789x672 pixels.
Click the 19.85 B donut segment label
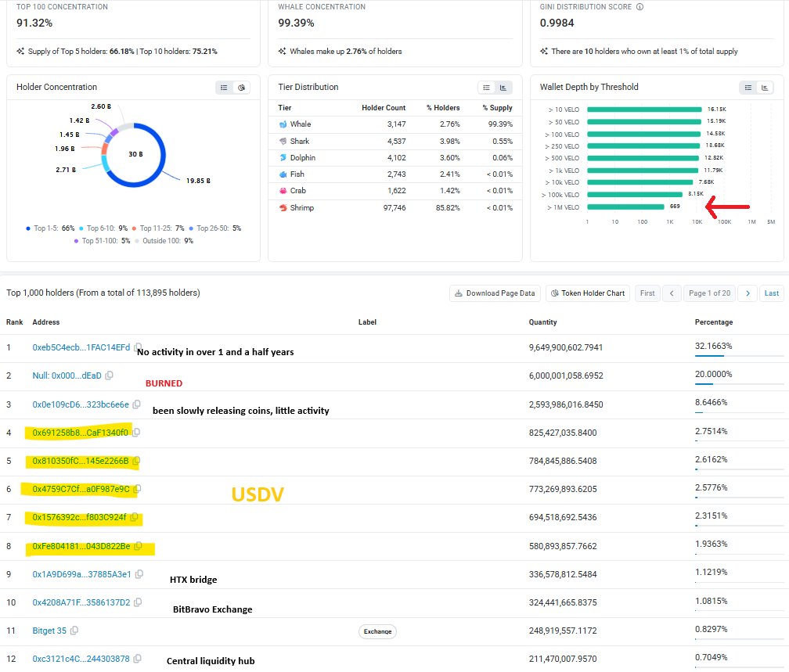click(198, 181)
